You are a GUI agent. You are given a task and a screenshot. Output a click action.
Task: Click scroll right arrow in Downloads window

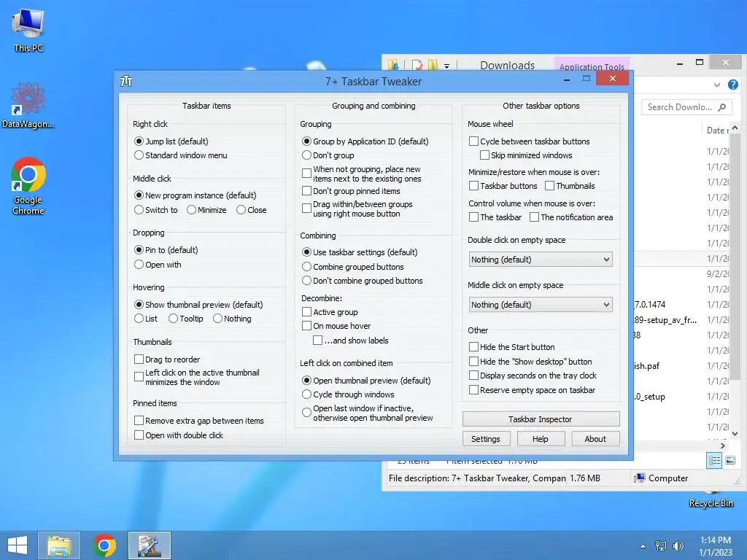pos(723,446)
